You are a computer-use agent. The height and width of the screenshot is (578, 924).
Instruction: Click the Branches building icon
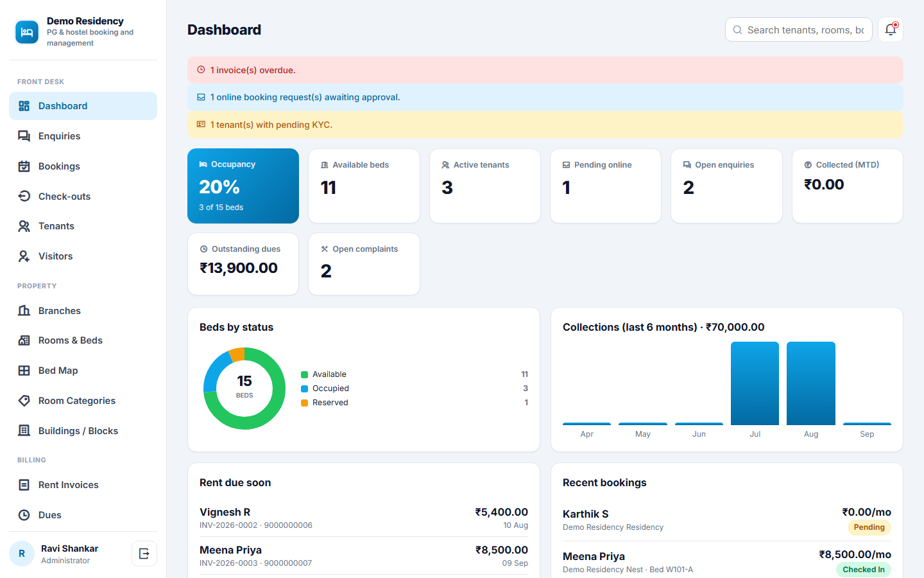(x=24, y=311)
